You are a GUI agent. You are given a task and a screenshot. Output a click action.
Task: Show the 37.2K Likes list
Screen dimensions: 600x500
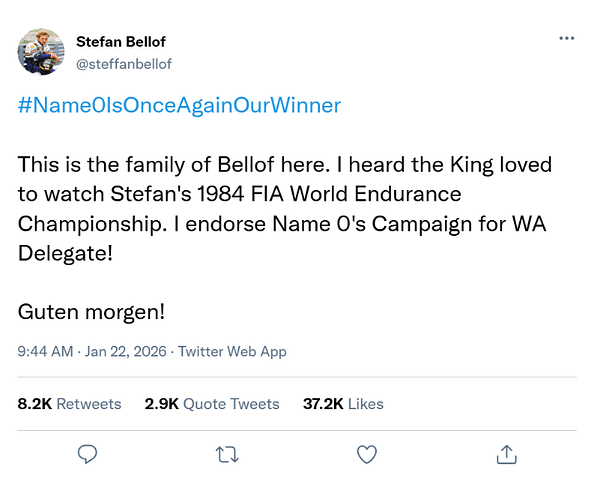pyautogui.click(x=343, y=404)
